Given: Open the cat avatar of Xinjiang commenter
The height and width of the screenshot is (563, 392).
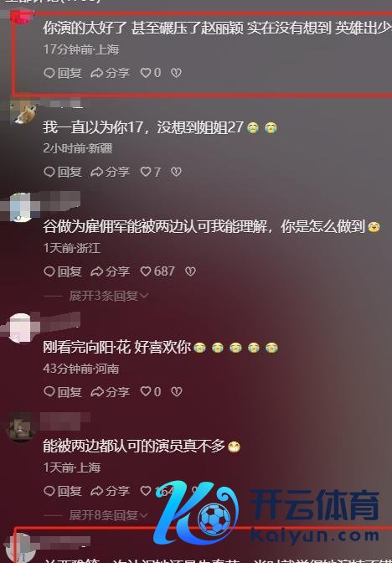Looking at the screenshot, I should click(23, 113).
